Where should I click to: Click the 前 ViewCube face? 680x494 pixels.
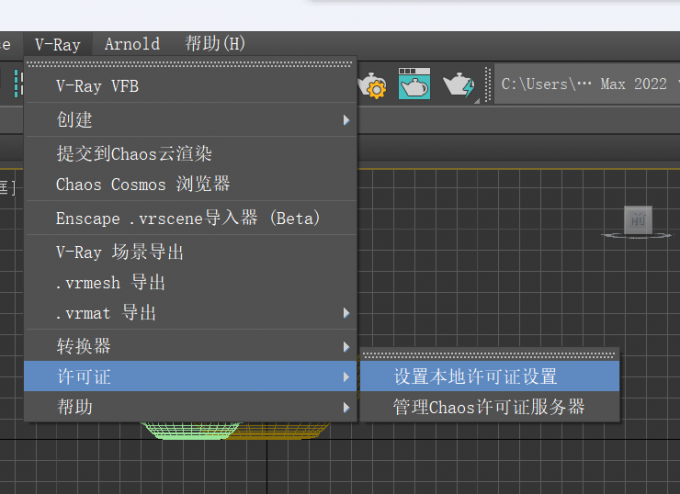(638, 220)
